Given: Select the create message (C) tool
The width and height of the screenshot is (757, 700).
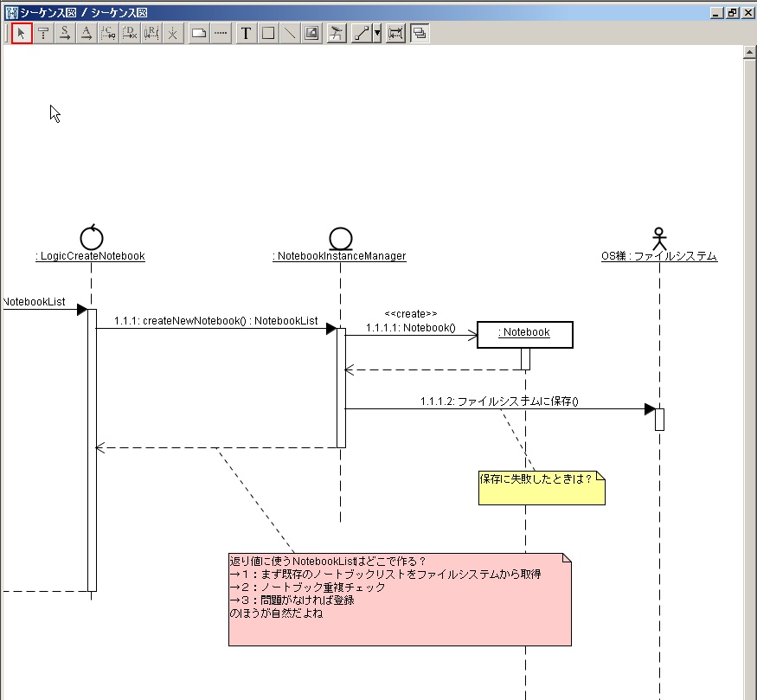Looking at the screenshot, I should tap(108, 33).
